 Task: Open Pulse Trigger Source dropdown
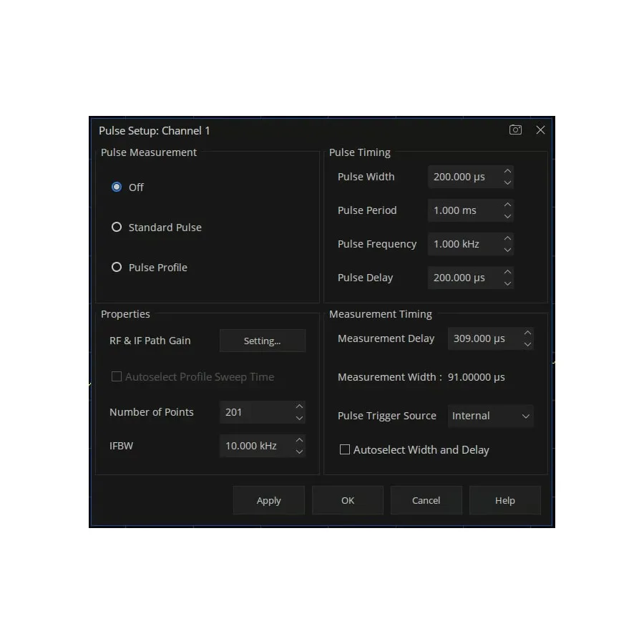point(490,416)
